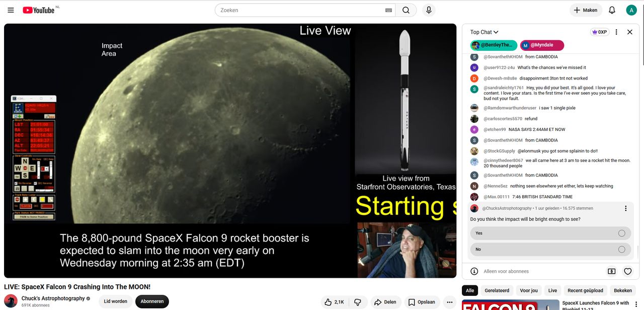The image size is (644, 310).
Task: Open the account avatar menu
Action: pyautogui.click(x=631, y=10)
